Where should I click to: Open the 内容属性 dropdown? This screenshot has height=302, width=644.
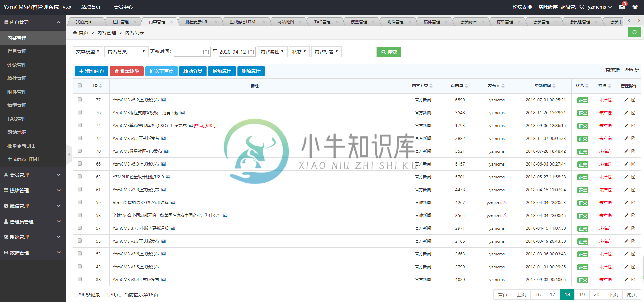pos(272,52)
